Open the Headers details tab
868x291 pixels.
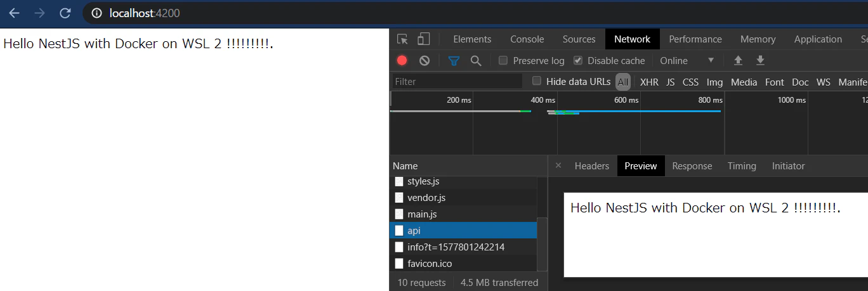591,166
